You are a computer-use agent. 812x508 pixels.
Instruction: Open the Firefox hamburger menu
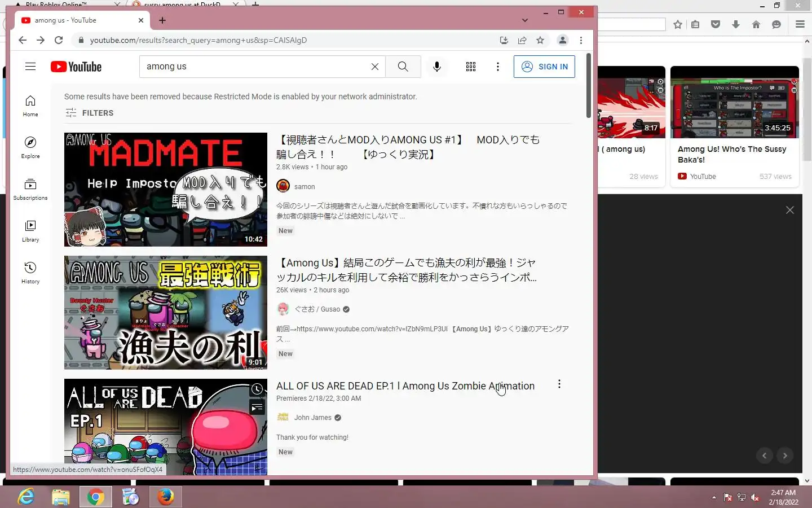pyautogui.click(x=800, y=24)
